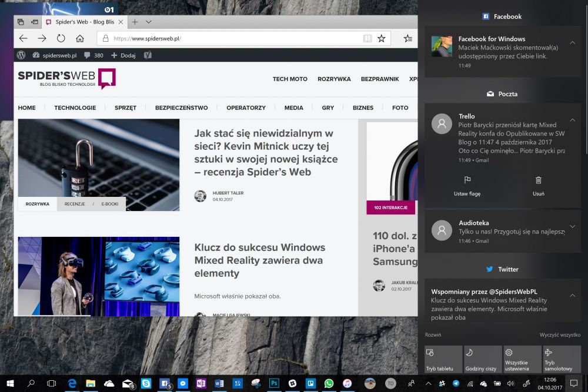
Task: Toggle Tryb tabletu quick action
Action: [443, 360]
